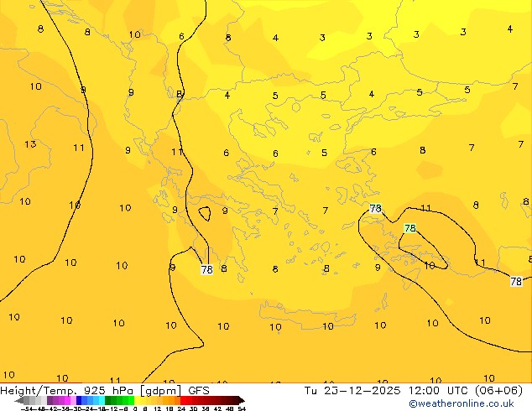532x411 pixels.
Task: Pick the gray swatch in the temperature scale
Action: pos(26,400)
